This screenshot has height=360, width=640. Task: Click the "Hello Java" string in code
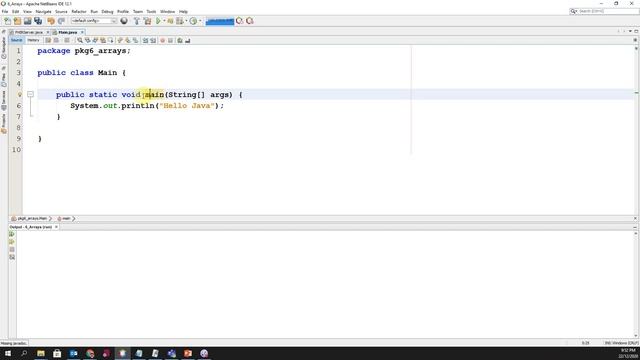187,106
